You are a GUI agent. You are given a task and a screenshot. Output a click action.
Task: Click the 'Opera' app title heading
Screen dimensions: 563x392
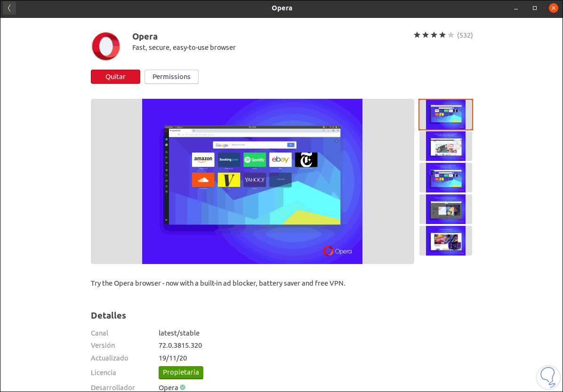[x=145, y=37]
